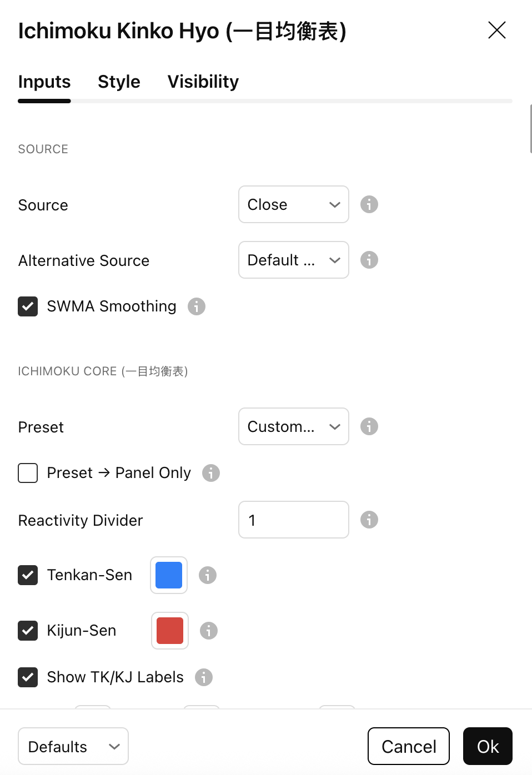Click info icon for Show TK/KJ Labels
The height and width of the screenshot is (775, 532).
[x=204, y=677]
